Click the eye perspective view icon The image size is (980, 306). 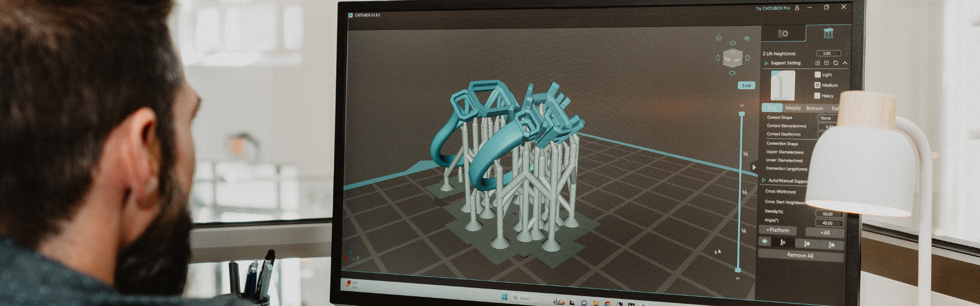[x=747, y=39]
